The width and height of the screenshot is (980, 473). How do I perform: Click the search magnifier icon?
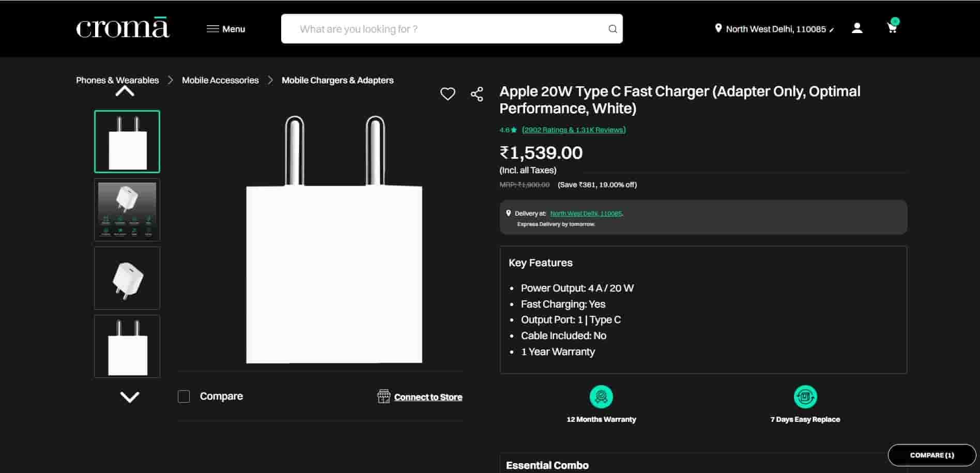pyautogui.click(x=612, y=29)
